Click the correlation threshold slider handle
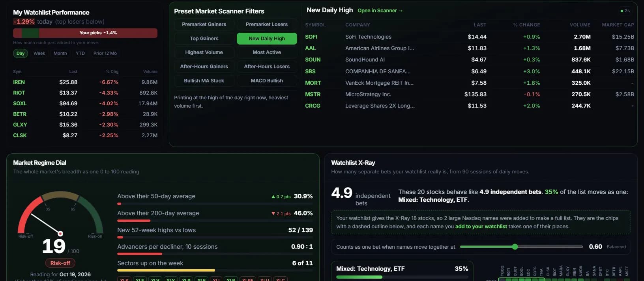 [x=515, y=247]
